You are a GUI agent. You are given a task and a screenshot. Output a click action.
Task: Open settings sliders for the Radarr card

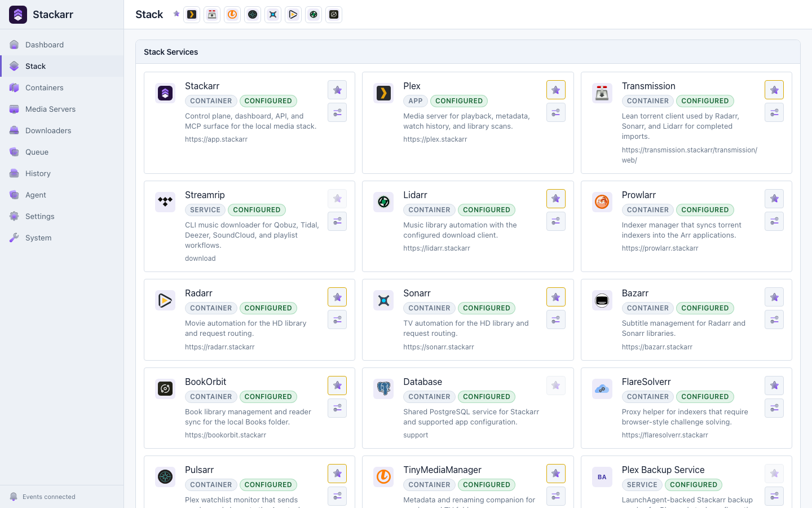[x=337, y=319]
